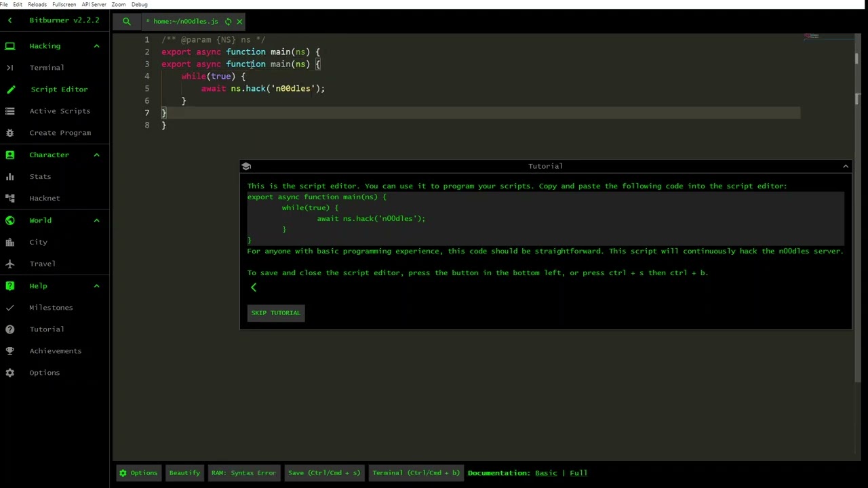Click the Options gear icon in sidebar
This screenshot has height=488, width=868.
(10, 373)
